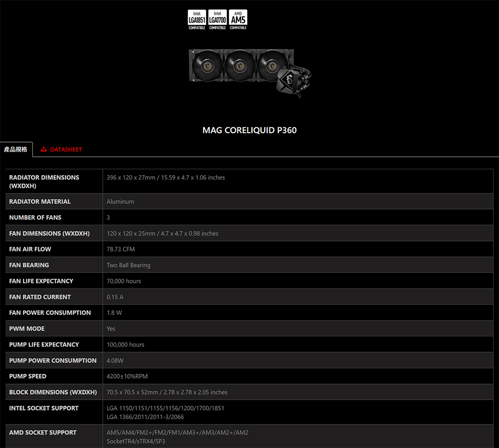Select the 120 x 120 x 25mm value
This screenshot has width=499, height=448.
(162, 233)
